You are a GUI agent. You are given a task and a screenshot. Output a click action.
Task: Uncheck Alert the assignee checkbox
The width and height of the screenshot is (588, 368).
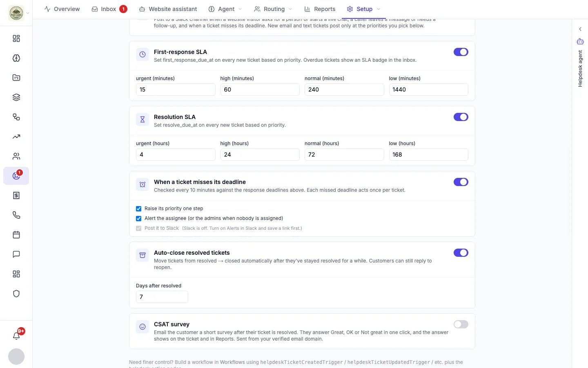[139, 218]
